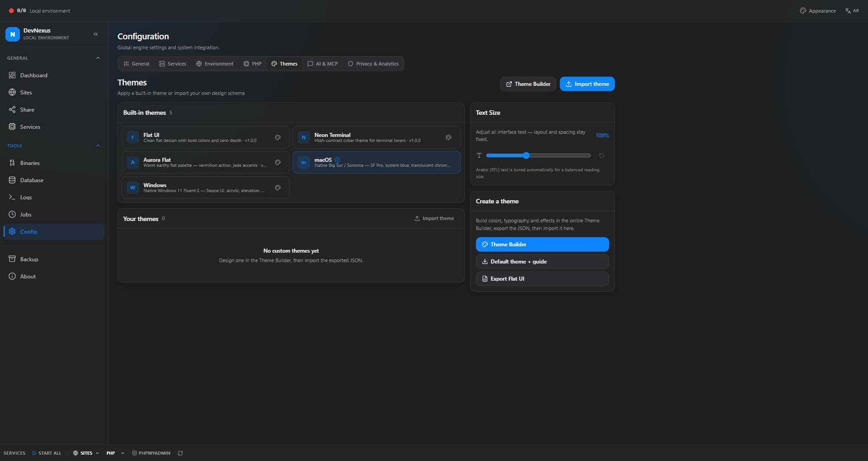Click the blue Theme Builder button in Create a theme
Viewport: 868px width, 461px height.
point(542,245)
